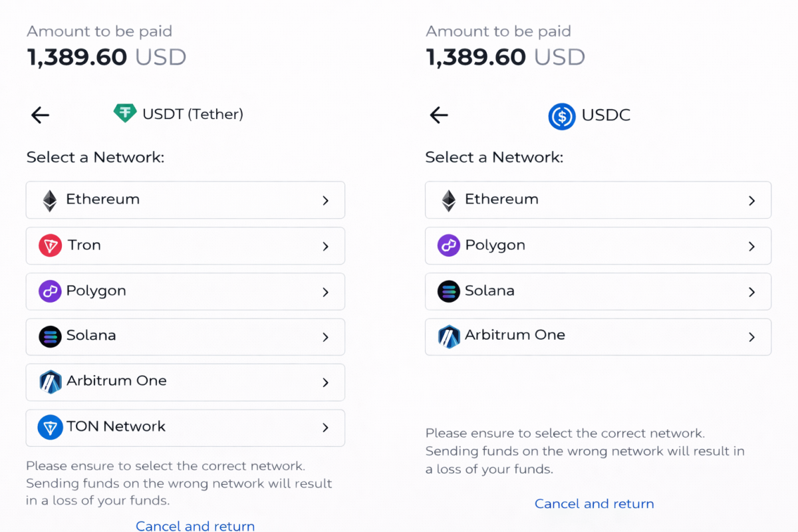Expand the Tron option chevron

point(325,245)
